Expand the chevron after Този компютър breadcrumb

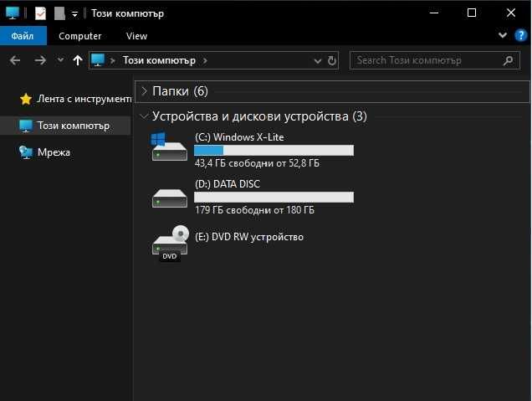pyautogui.click(x=205, y=61)
